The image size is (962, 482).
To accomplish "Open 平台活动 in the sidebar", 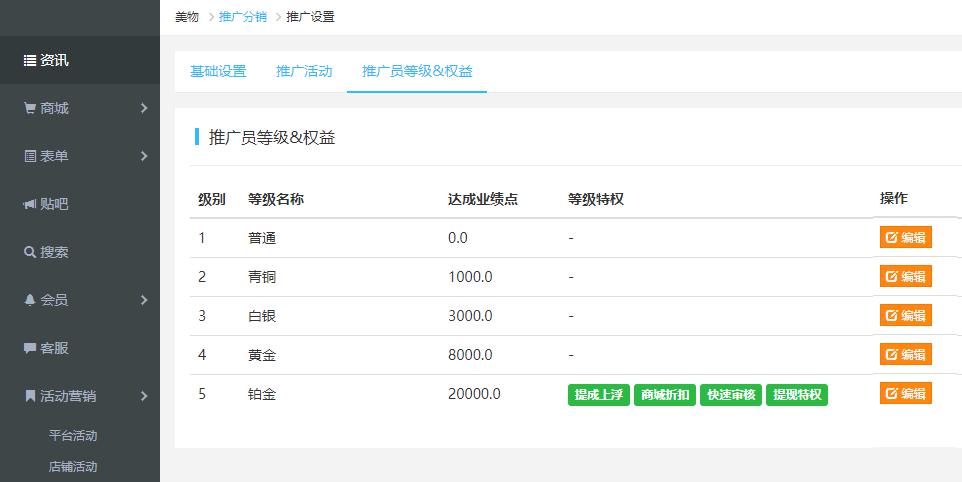I will coord(73,436).
